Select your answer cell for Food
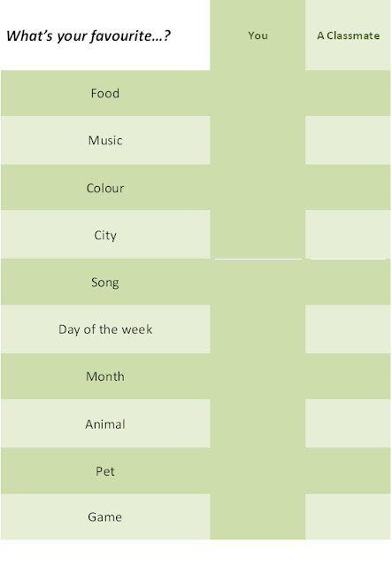Viewport: 392px width, 567px height. (257, 93)
